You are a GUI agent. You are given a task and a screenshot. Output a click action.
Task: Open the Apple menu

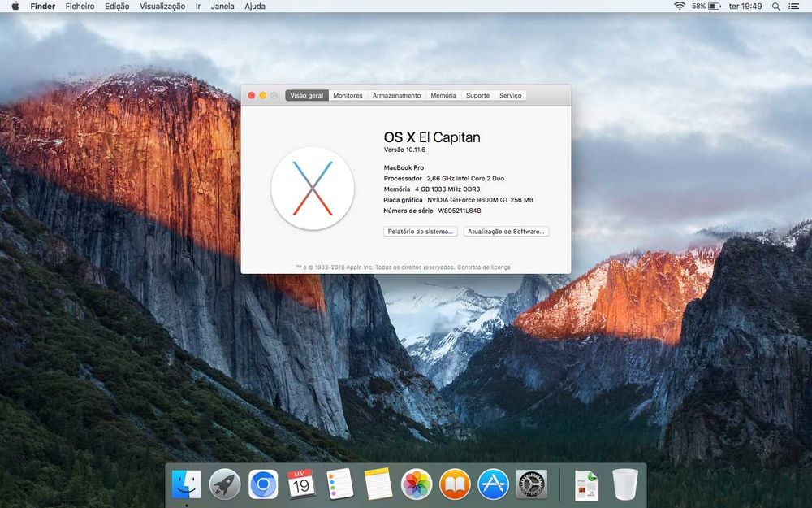pos(15,7)
